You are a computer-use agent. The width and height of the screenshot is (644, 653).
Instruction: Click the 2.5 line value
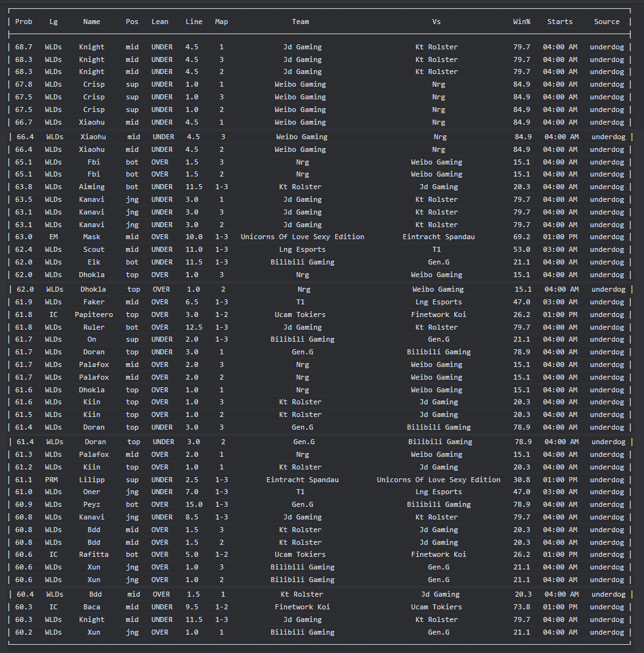click(x=192, y=480)
